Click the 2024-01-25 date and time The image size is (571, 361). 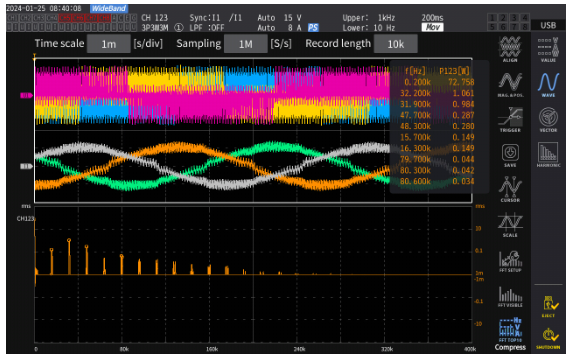44,8
